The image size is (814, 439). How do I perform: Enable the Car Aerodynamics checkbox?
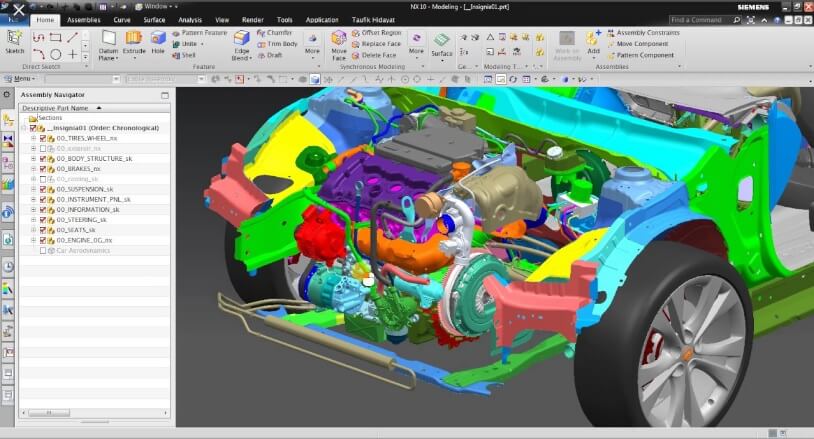43,251
